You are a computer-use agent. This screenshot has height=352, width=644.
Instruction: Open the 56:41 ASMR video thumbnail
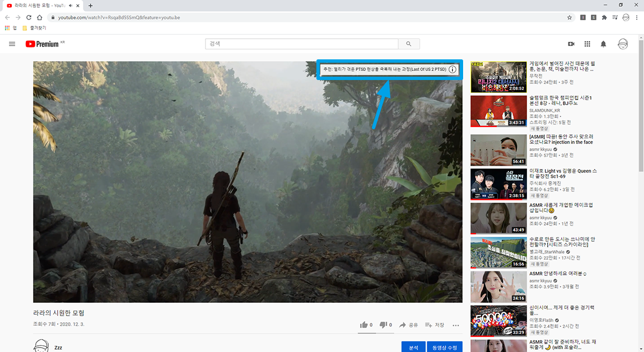(x=498, y=150)
